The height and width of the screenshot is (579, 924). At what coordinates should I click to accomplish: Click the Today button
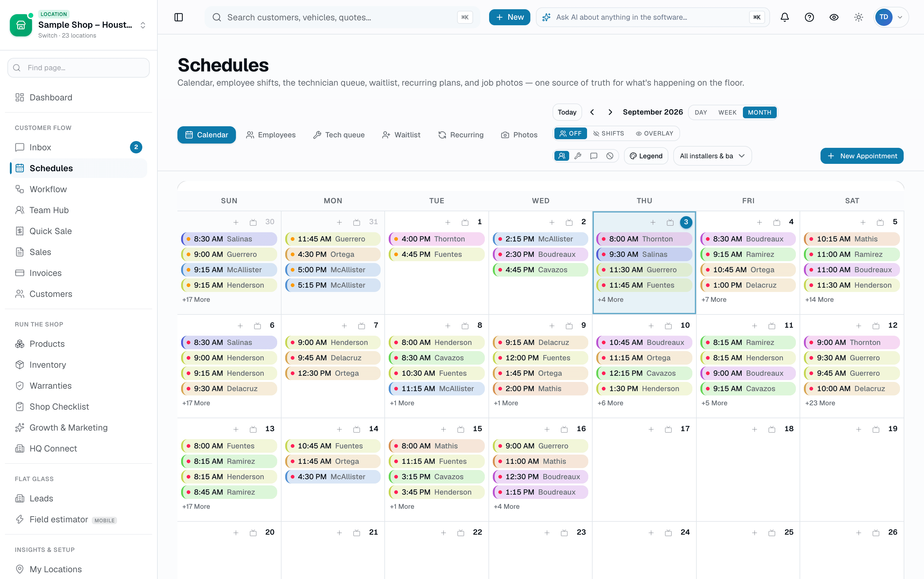pos(567,112)
